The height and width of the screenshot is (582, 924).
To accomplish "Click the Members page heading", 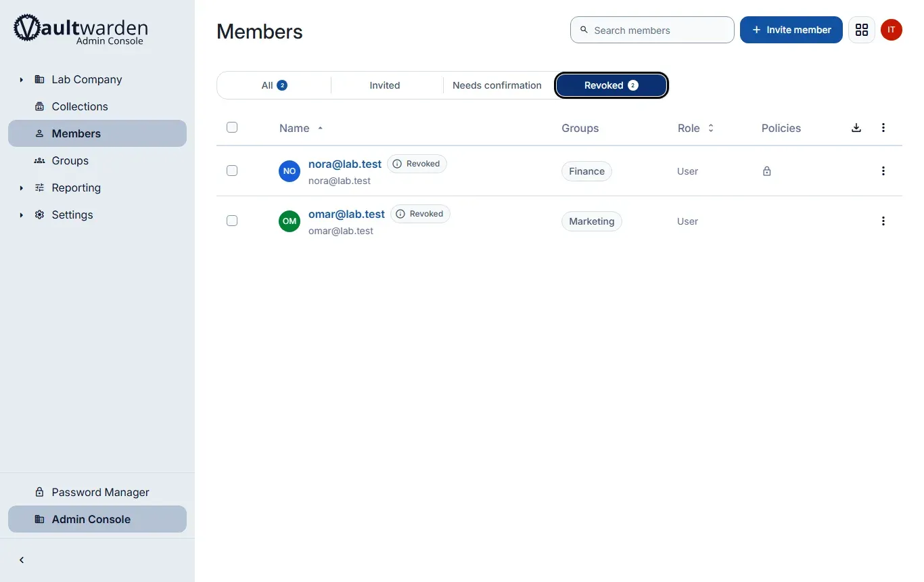I will pyautogui.click(x=260, y=32).
